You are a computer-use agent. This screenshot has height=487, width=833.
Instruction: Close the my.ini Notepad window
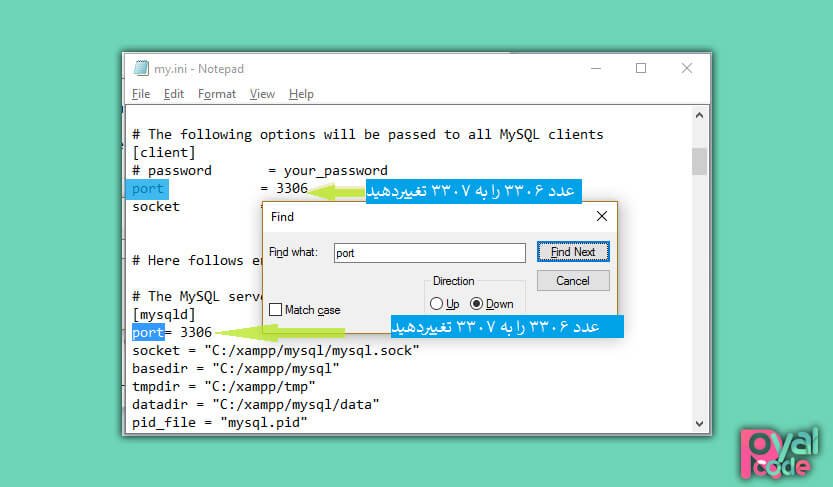click(x=687, y=69)
